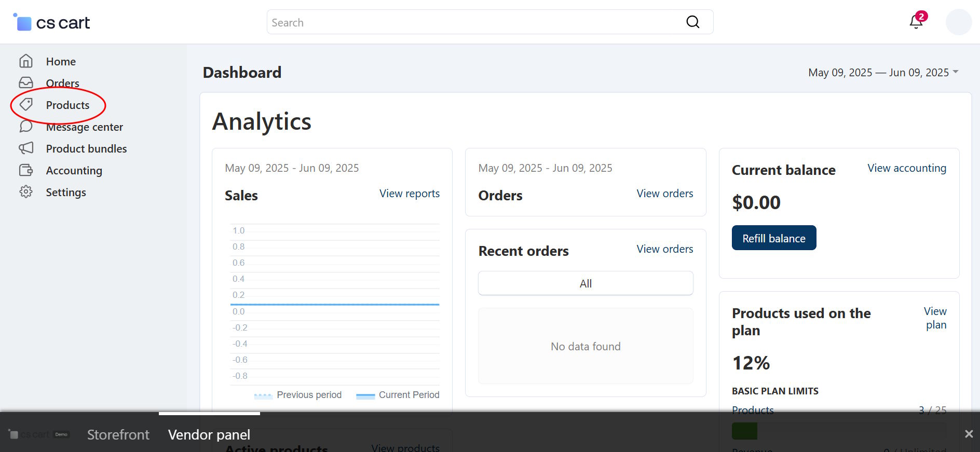The image size is (980, 452).
Task: Click View orders in Recent orders
Action: pos(664,249)
